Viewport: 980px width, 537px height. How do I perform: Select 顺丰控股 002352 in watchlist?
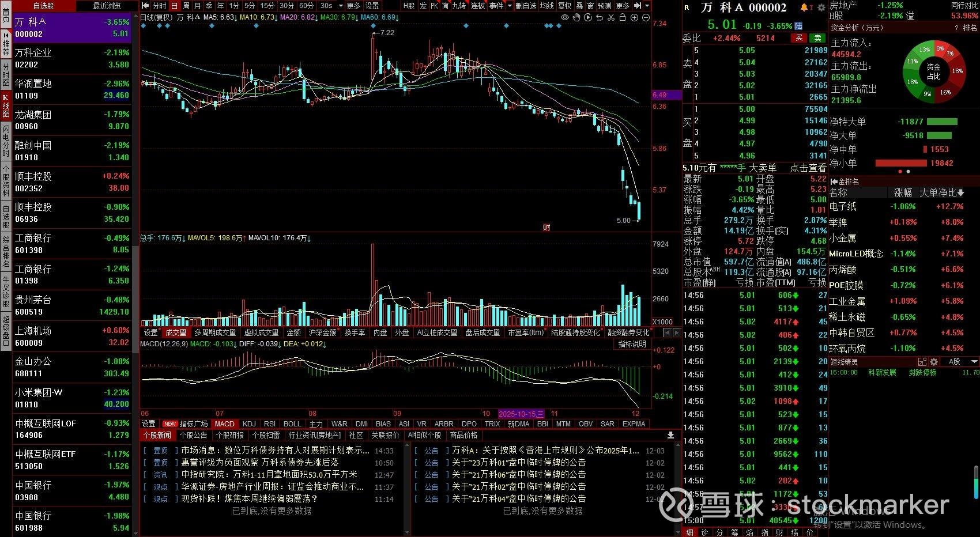click(72, 182)
